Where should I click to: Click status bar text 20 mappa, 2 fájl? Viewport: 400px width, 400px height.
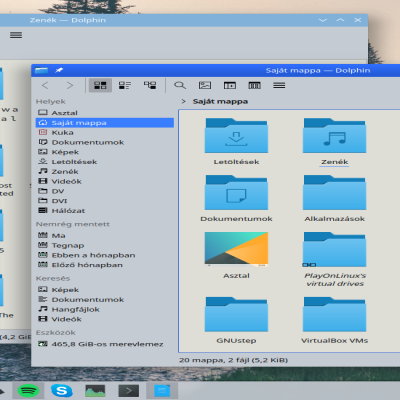pos(233,360)
